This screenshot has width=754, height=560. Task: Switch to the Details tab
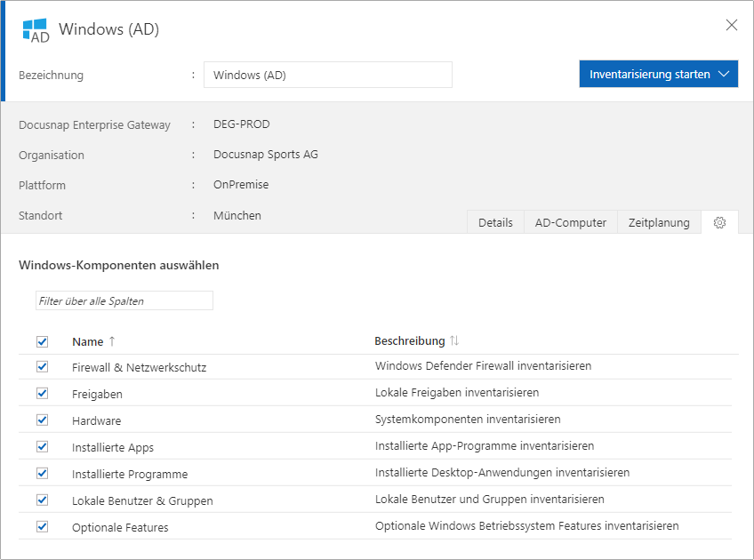[495, 222]
